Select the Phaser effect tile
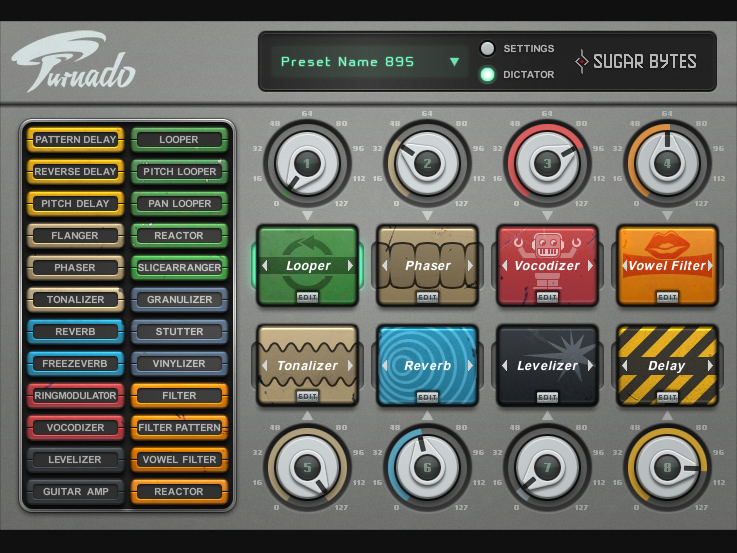Viewport: 737px width, 553px height. (x=427, y=265)
